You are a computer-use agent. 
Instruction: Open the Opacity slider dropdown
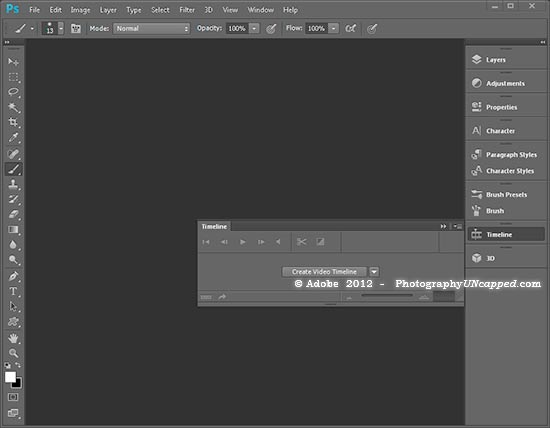point(254,28)
